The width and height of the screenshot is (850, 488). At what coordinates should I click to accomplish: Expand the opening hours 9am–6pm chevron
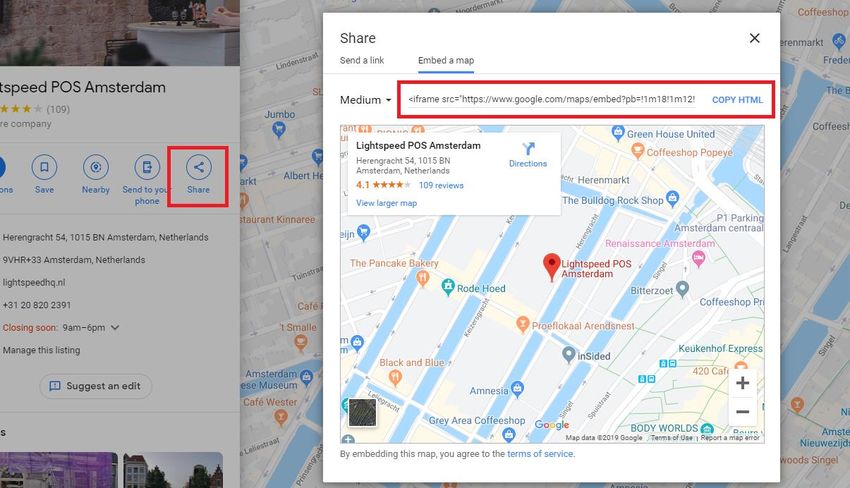tap(115, 328)
